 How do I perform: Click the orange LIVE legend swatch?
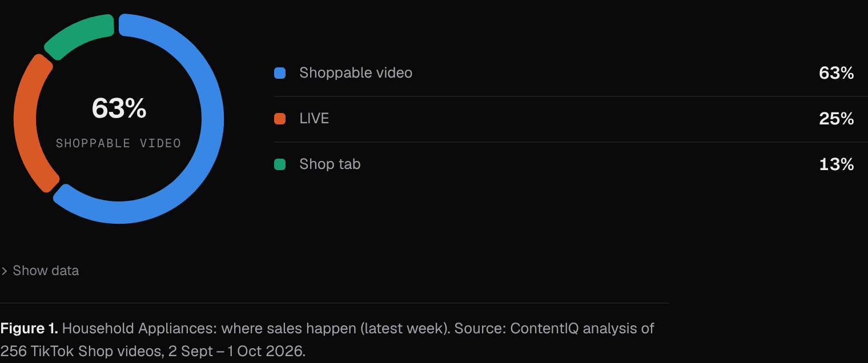[x=280, y=119]
